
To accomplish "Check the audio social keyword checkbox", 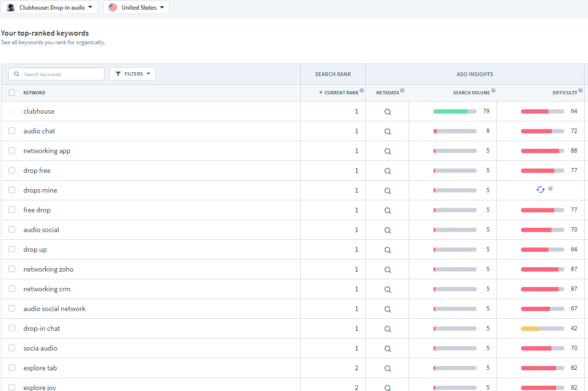I will point(12,230).
